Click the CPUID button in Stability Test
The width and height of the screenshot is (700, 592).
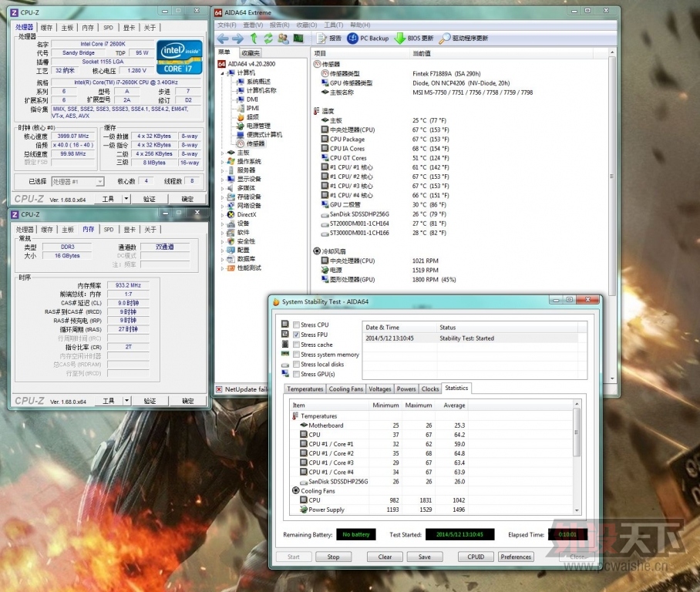[x=476, y=557]
